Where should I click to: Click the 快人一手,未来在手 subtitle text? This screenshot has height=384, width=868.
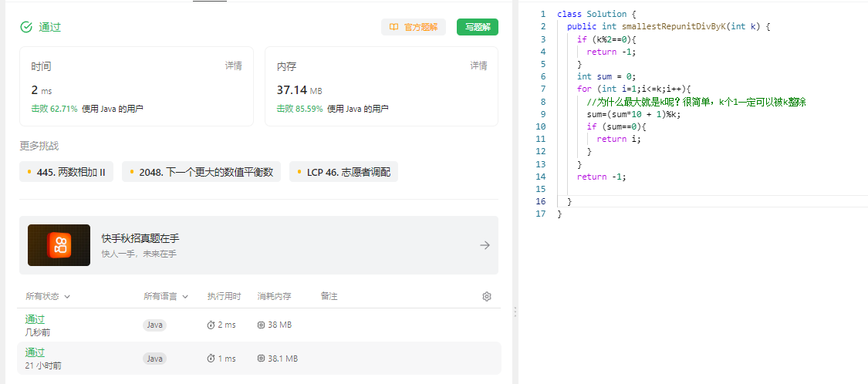139,254
